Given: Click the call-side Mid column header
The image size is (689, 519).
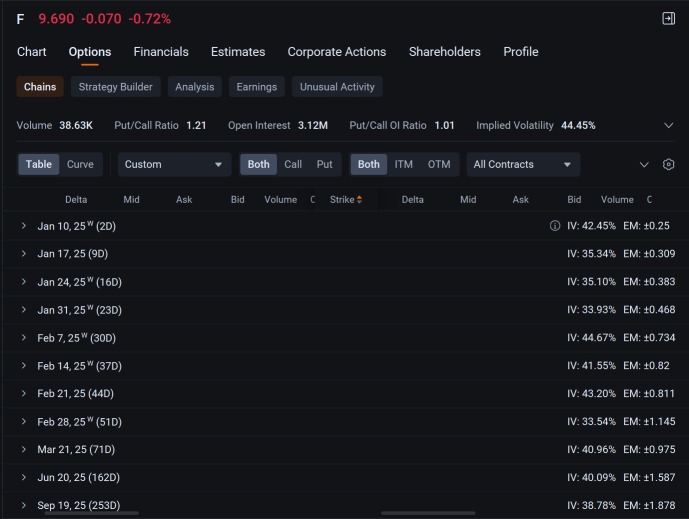Looking at the screenshot, I should [131, 200].
